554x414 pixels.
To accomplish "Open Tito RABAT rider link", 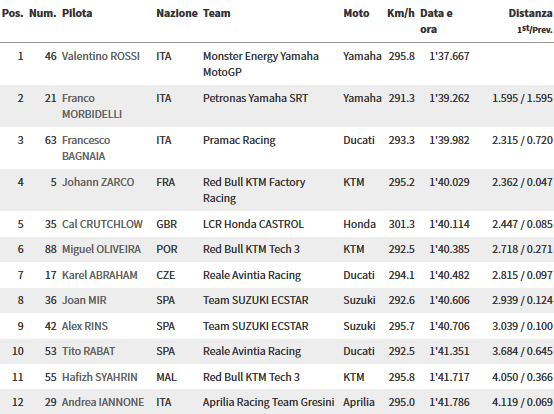I will point(88,351).
